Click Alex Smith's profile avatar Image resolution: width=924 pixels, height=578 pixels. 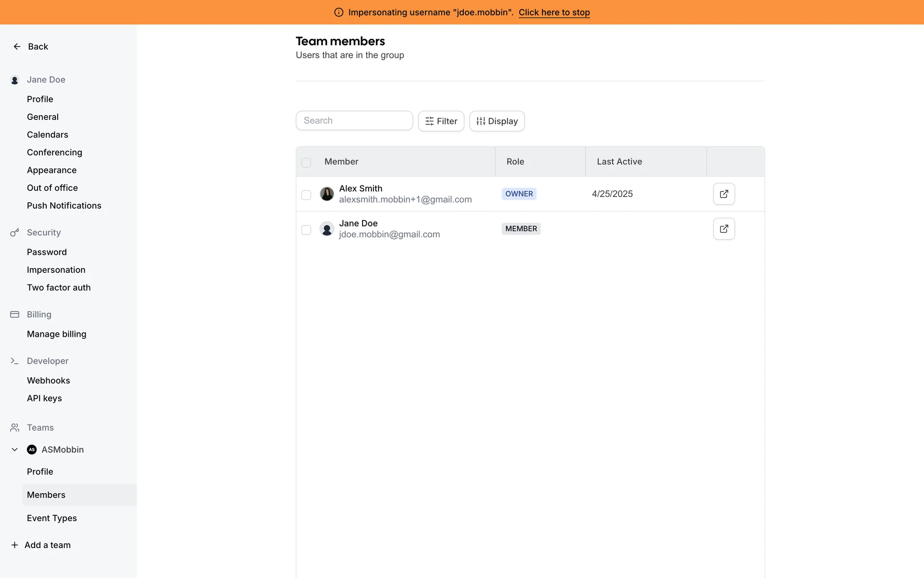point(327,194)
